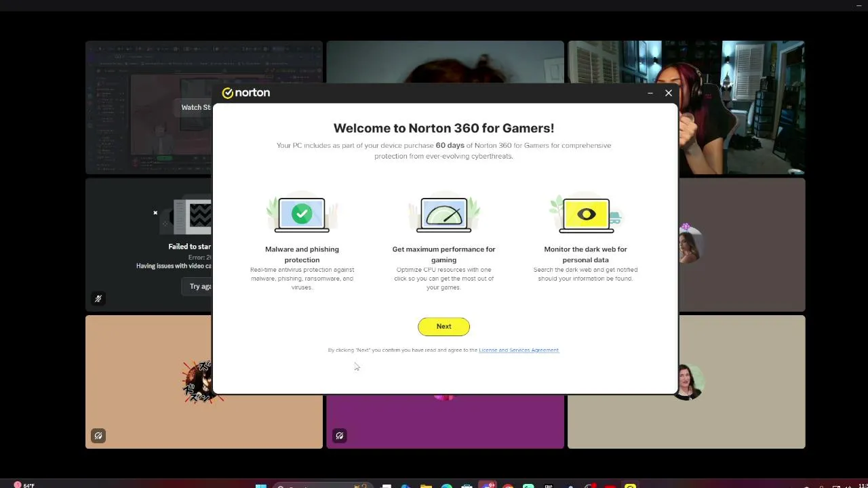Click the "Having issues with video" message text
This screenshot has height=488, width=868.
(x=174, y=266)
